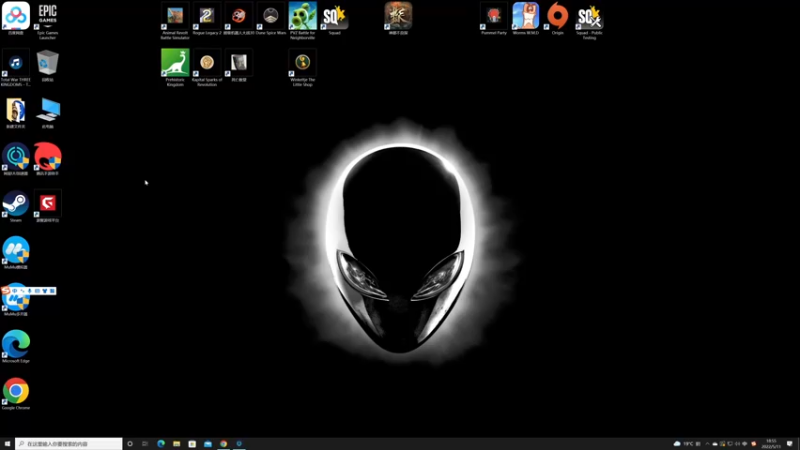Select the red G gaming platform shortcut

click(47, 206)
